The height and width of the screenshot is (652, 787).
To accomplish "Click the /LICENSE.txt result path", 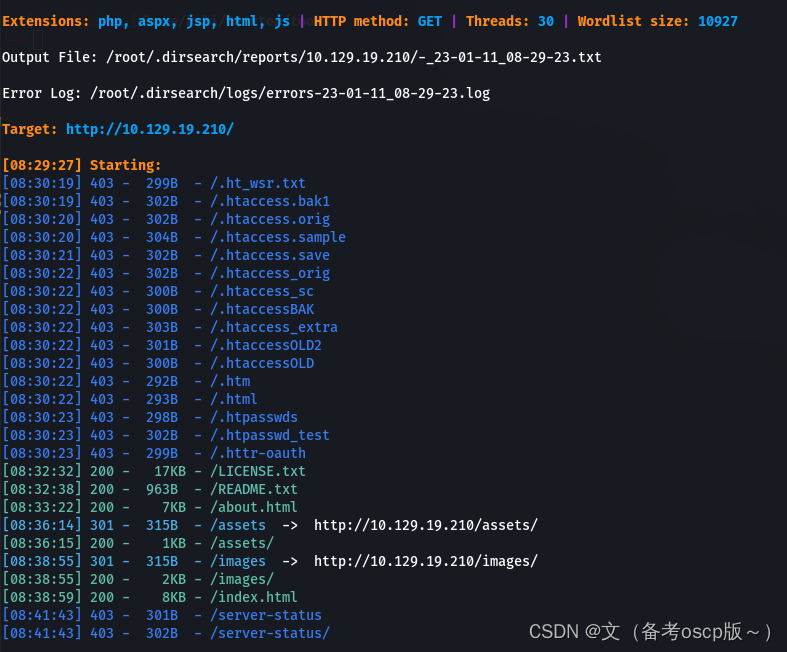I will 257,471.
